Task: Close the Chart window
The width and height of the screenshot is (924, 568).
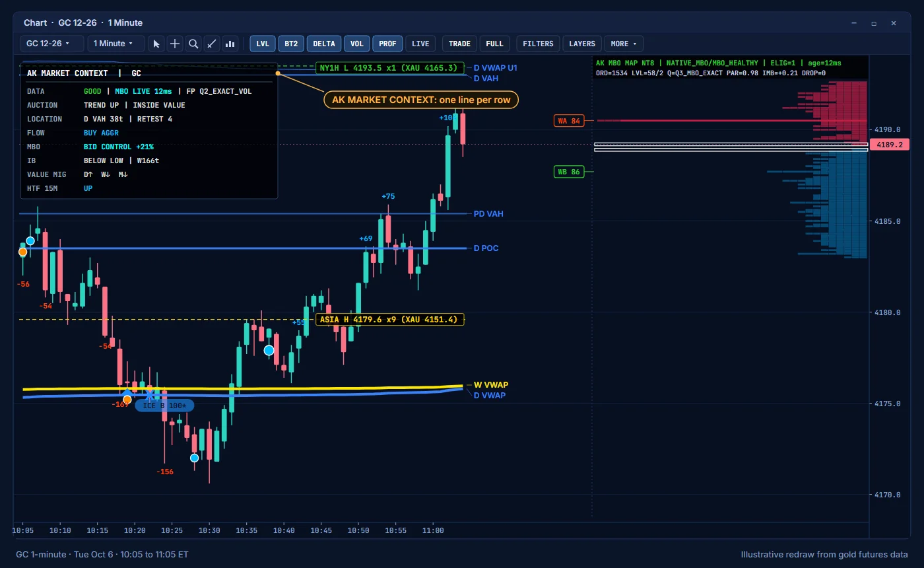Action: point(894,23)
